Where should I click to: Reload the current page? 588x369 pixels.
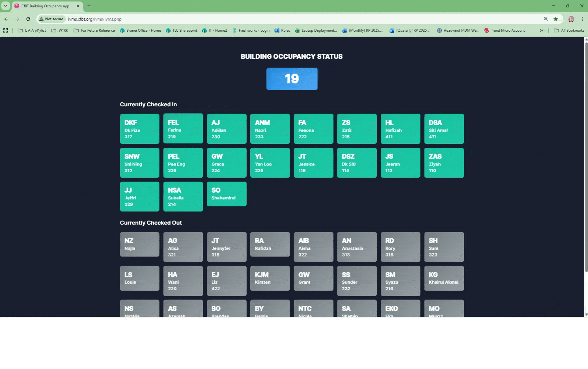click(x=28, y=19)
